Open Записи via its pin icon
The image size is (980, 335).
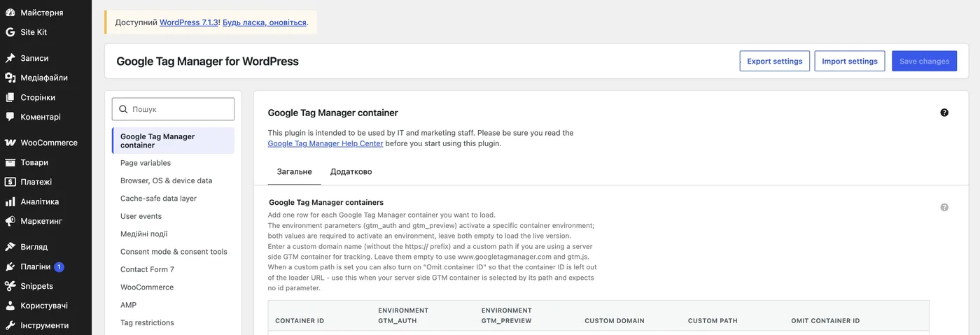tap(10, 58)
